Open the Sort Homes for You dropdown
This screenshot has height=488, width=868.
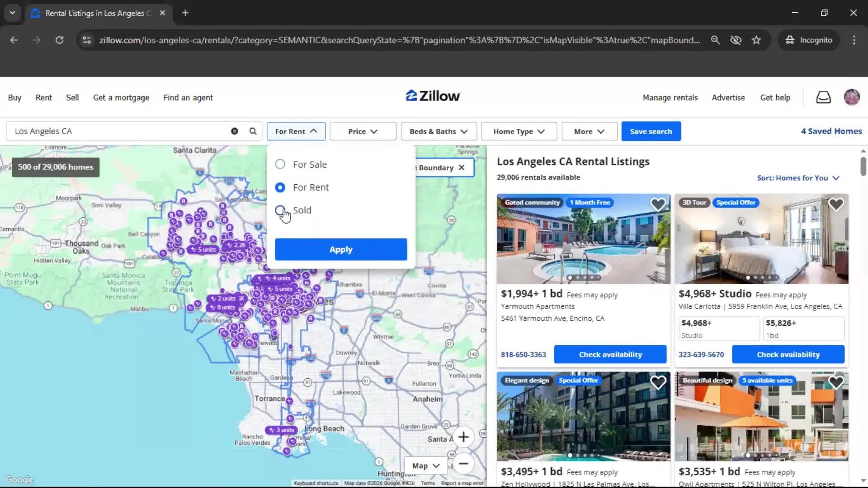click(x=798, y=178)
